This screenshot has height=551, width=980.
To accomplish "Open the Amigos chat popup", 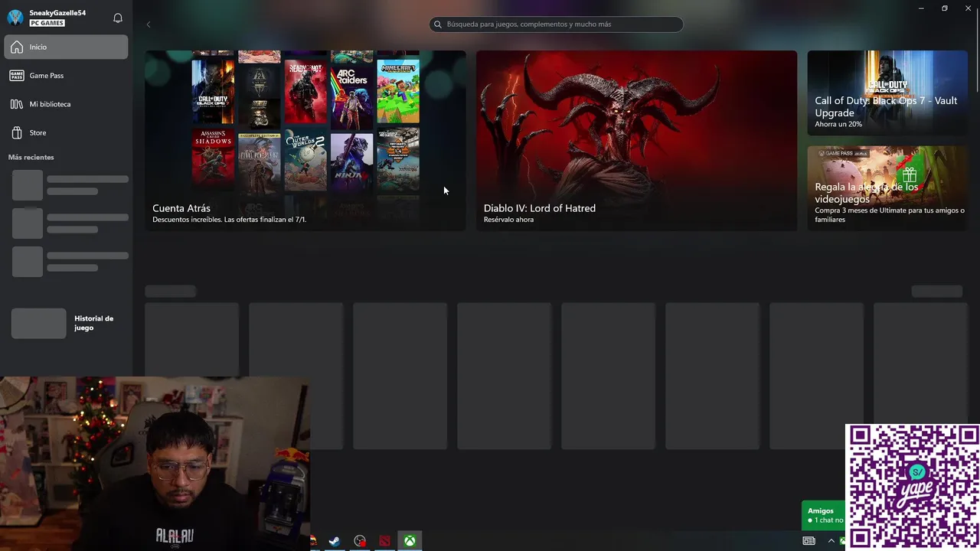I will tap(824, 515).
